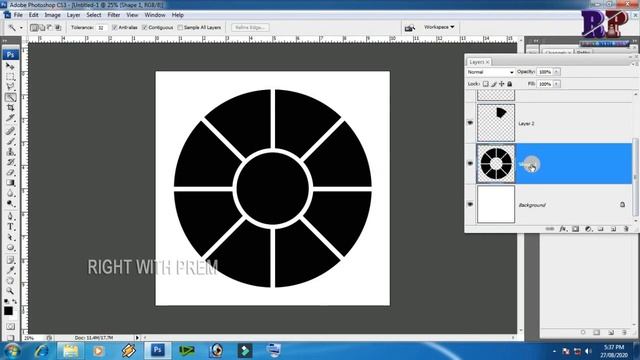
Task: Select the Gradient tool
Action: coord(10,183)
